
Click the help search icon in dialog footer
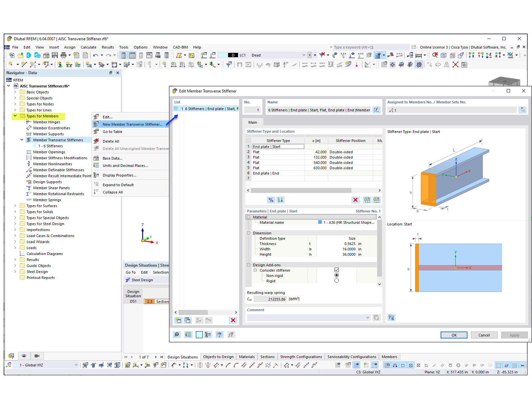coord(177,335)
